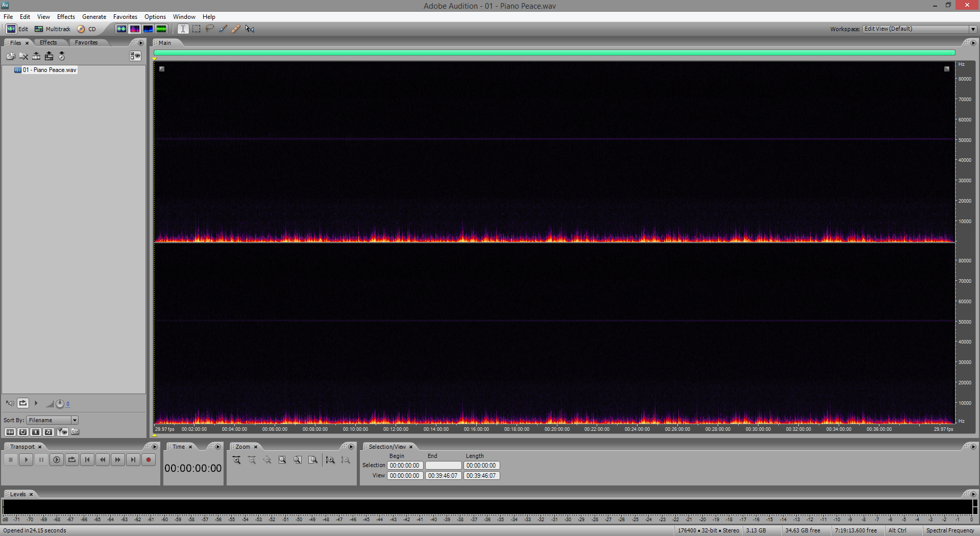Viewport: 980px width, 536px height.
Task: Select the Marquee Selection tool
Action: click(x=196, y=29)
